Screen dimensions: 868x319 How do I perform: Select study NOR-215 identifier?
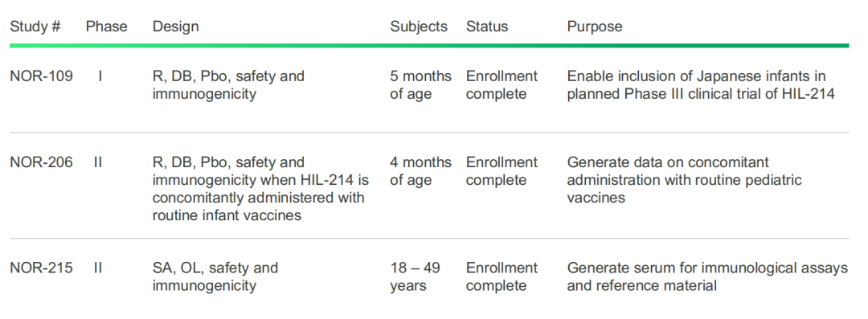click(x=41, y=268)
